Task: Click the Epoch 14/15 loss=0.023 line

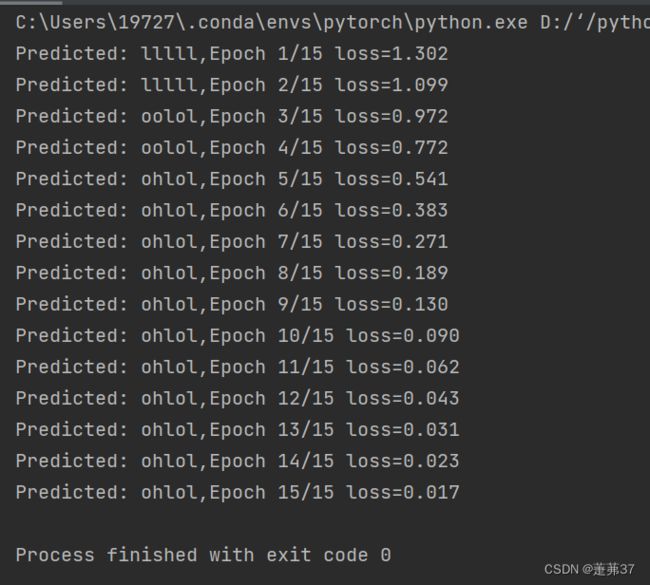Action: [238, 461]
